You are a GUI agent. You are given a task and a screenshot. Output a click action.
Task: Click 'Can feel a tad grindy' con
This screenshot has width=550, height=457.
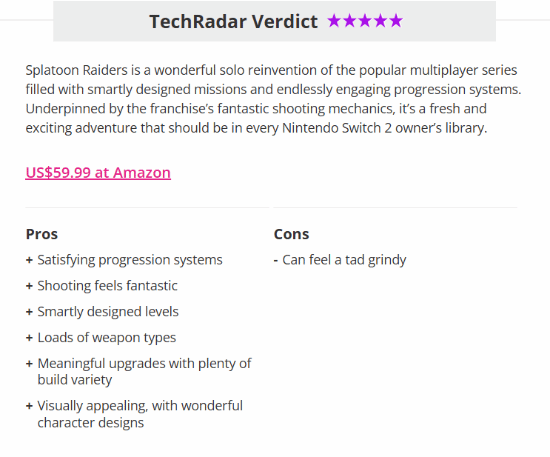[x=344, y=260]
